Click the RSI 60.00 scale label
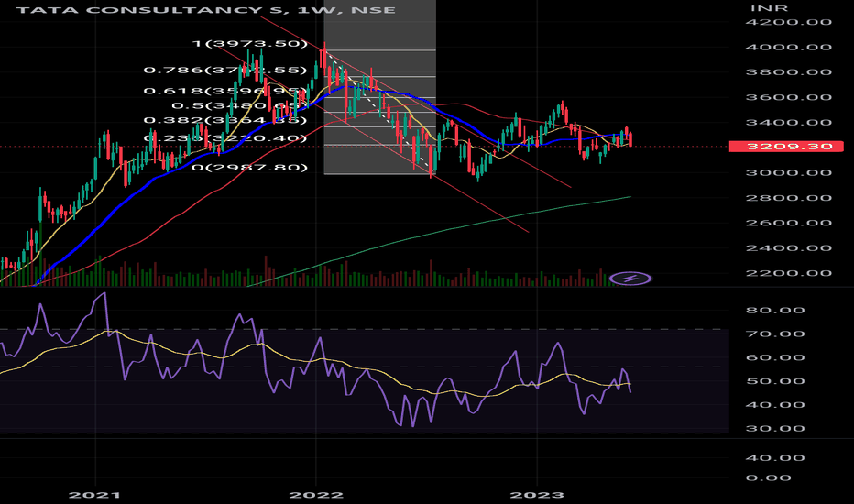Screen dimensions: 854x504 (775, 357)
